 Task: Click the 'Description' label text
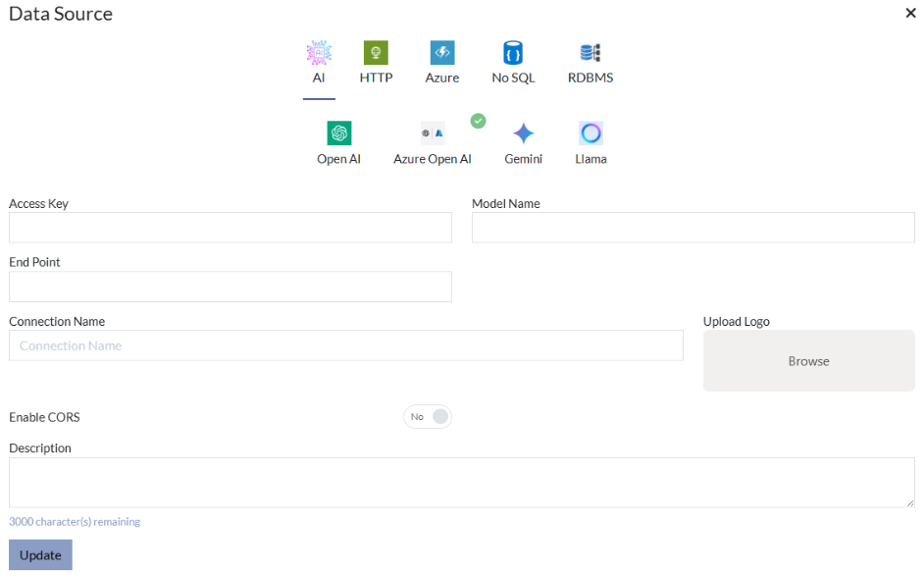[40, 448]
